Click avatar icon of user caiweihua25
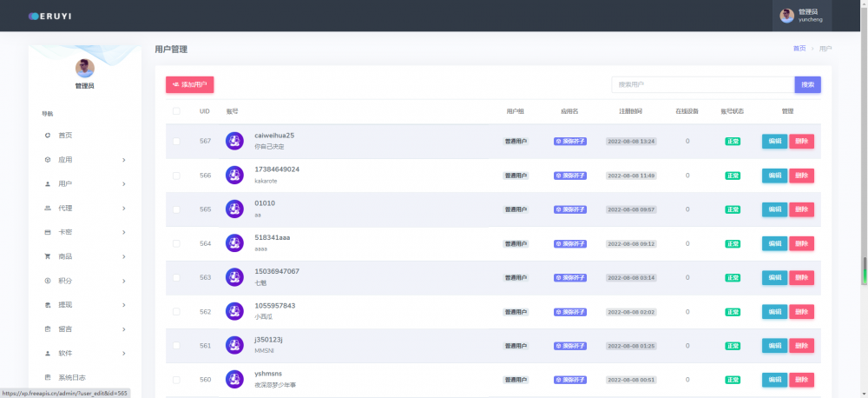The height and width of the screenshot is (398, 868). click(234, 141)
